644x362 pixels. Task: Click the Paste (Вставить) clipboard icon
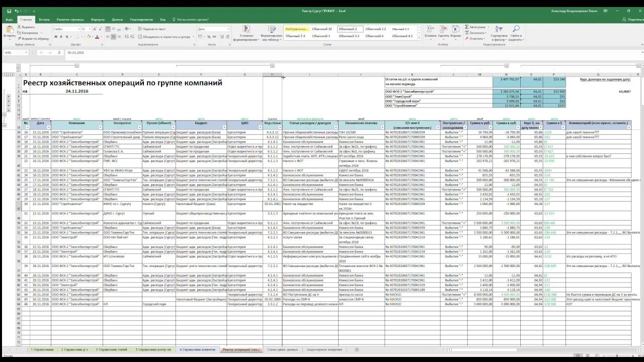pos(10,30)
